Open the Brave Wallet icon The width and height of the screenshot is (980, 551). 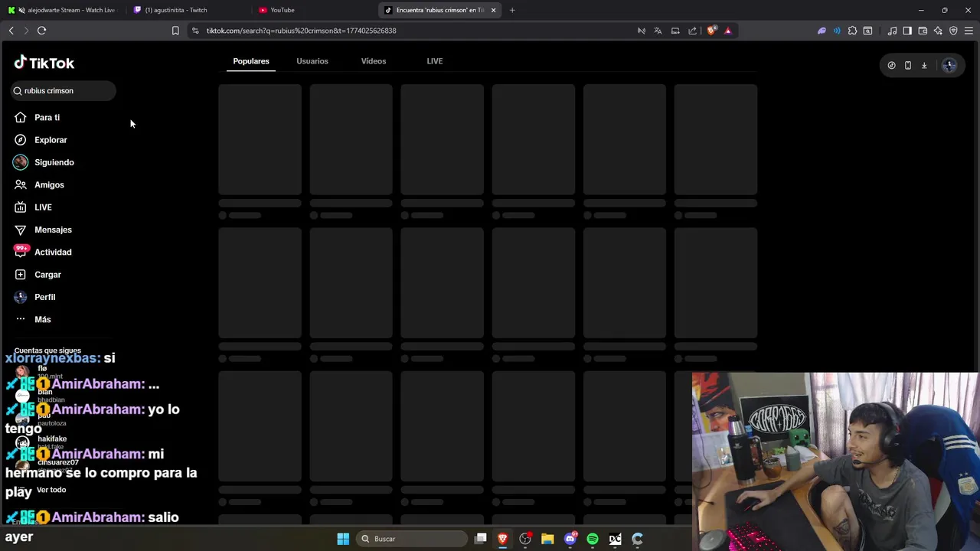[x=923, y=31]
